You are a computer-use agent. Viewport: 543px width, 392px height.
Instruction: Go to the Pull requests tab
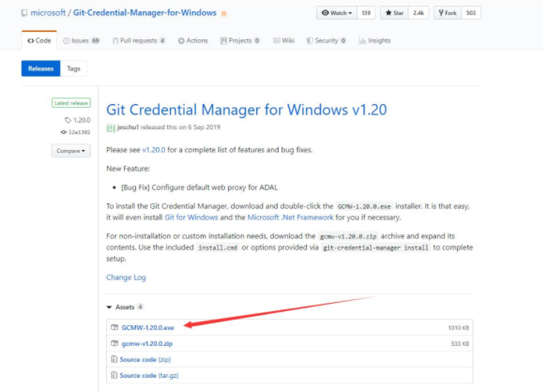(x=139, y=41)
